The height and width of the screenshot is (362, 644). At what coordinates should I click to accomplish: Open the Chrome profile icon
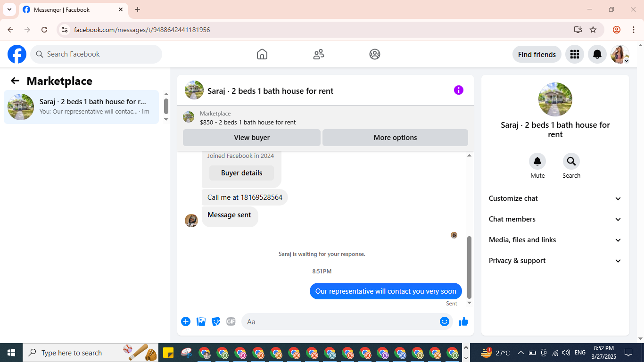click(x=617, y=30)
